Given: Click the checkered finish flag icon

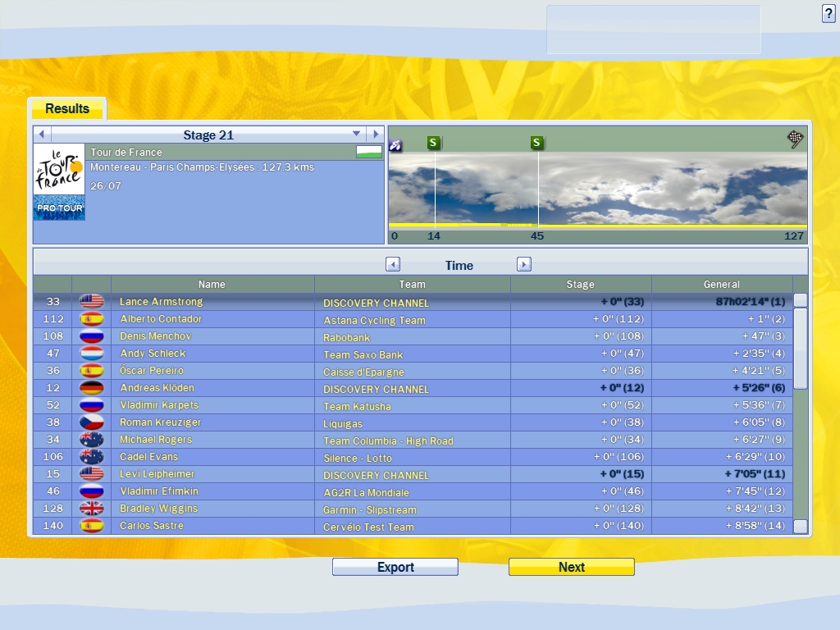Looking at the screenshot, I should pyautogui.click(x=795, y=139).
